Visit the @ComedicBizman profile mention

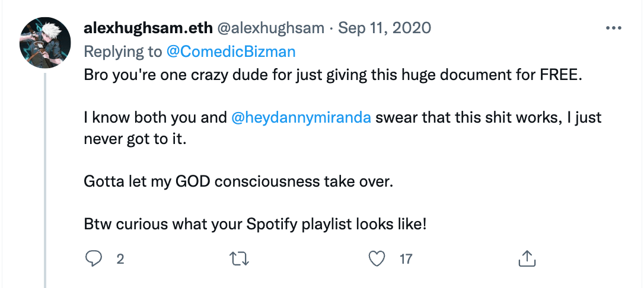[231, 52]
